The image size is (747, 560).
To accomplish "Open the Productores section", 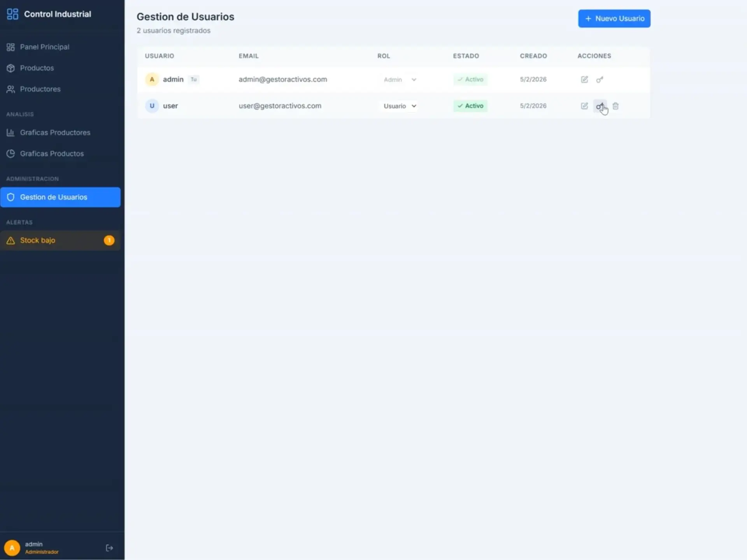I will click(40, 89).
